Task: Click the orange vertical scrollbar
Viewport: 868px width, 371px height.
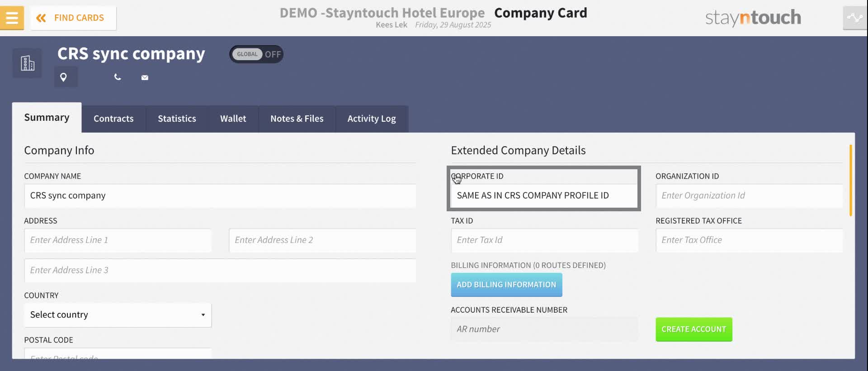Action: 851,180
